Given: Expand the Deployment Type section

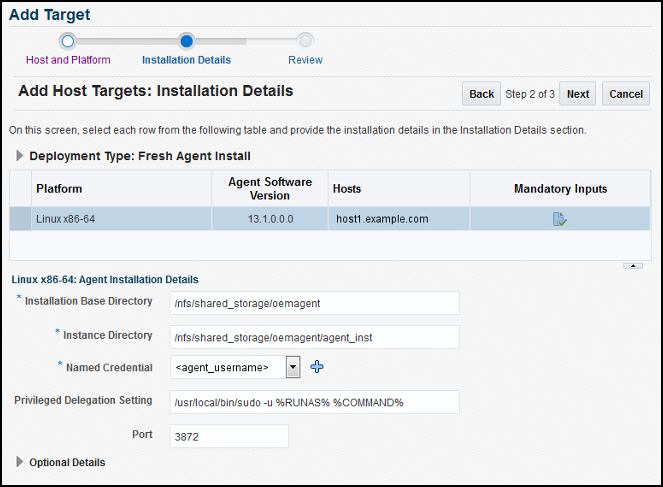Looking at the screenshot, I should coord(19,156).
